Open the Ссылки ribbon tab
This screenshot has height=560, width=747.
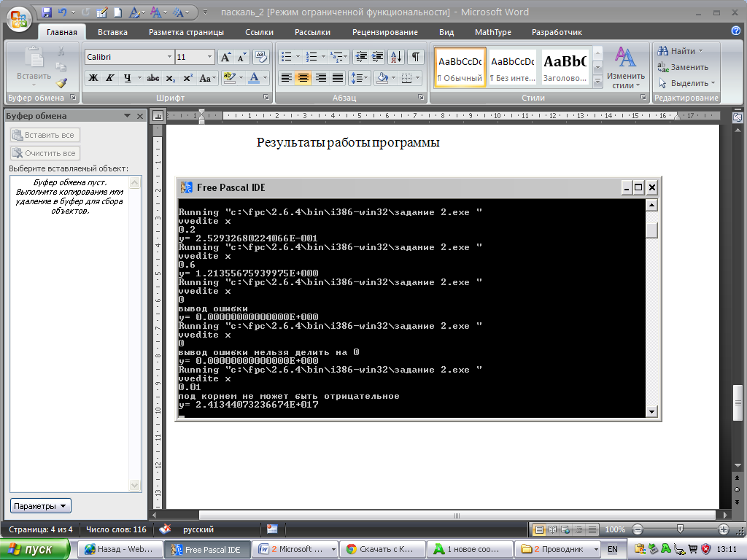pyautogui.click(x=259, y=32)
